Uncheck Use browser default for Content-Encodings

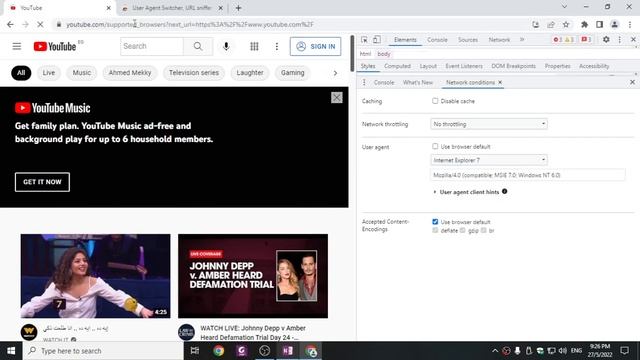(x=435, y=222)
